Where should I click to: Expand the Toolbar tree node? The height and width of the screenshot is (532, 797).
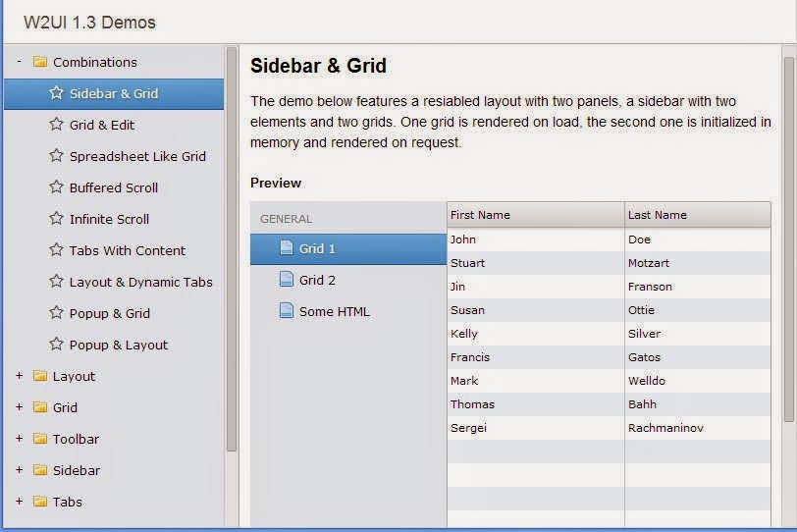[x=20, y=439]
